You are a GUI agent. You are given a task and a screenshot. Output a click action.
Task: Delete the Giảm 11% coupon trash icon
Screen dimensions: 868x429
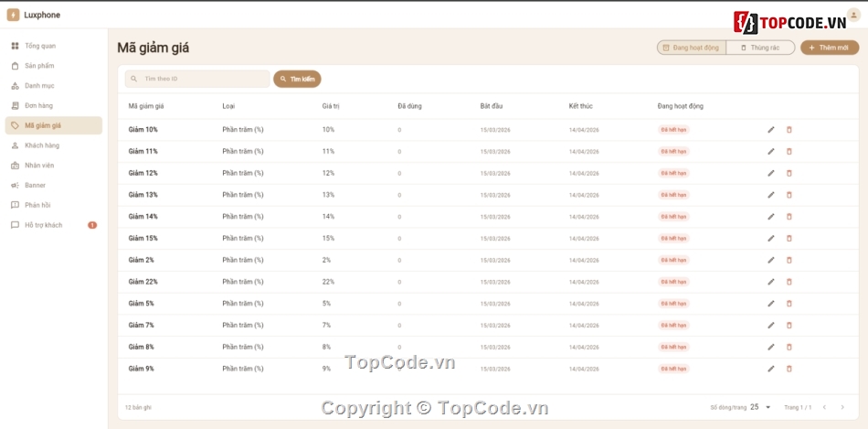pyautogui.click(x=789, y=151)
